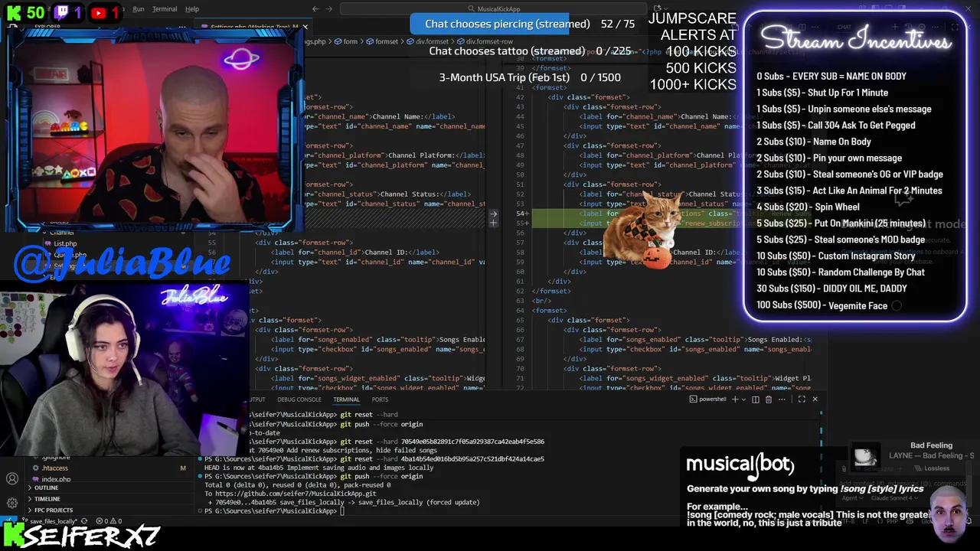This screenshot has height=551, width=980.
Task: Close the Settings.php working tree tab
Action: [305, 27]
